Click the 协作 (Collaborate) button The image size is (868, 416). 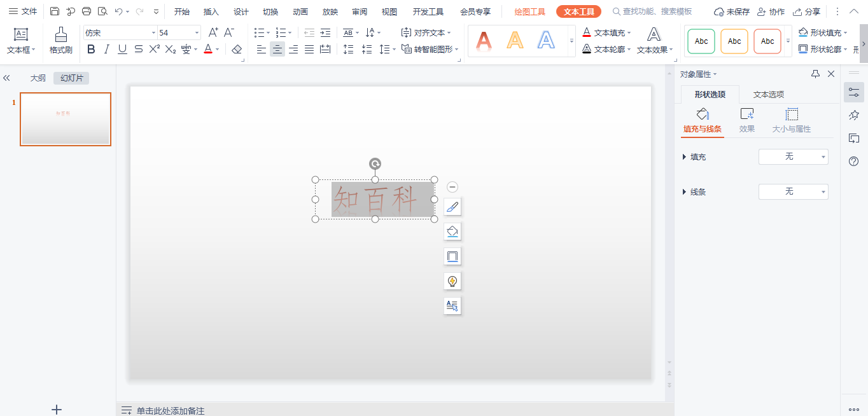click(771, 11)
